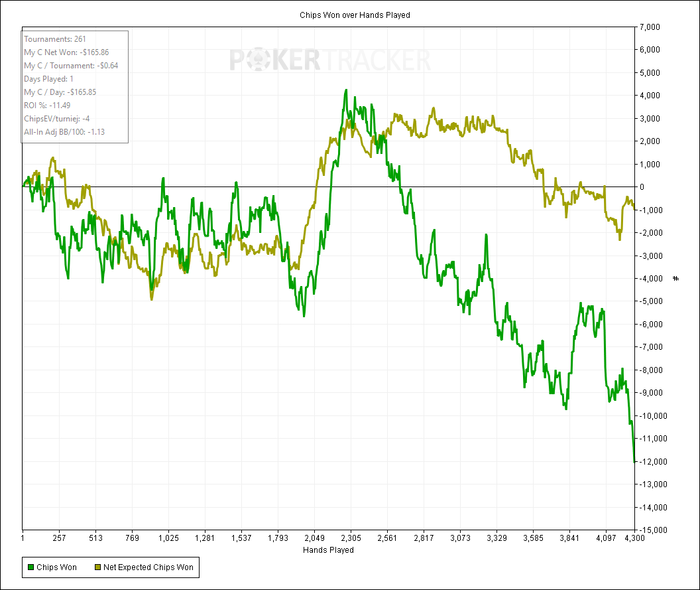Click the Hands Played axis label
The image size is (700, 590).
point(328,550)
